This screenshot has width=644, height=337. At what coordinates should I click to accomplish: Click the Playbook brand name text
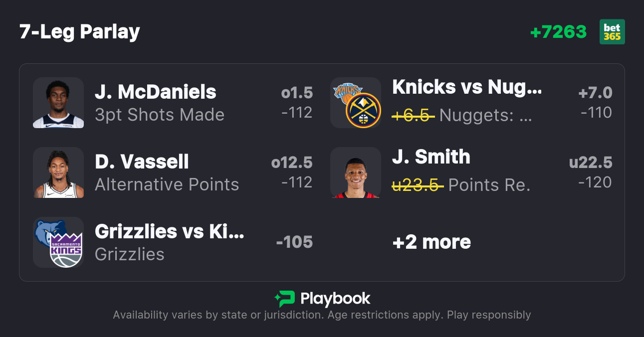click(335, 299)
